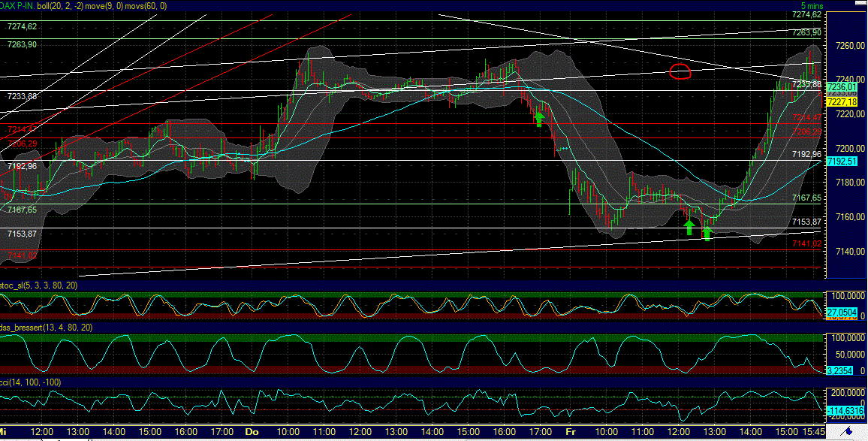Image resolution: width=868 pixels, height=441 pixels.
Task: Click the highlighted 7236.01 last-price box
Action: (843, 87)
